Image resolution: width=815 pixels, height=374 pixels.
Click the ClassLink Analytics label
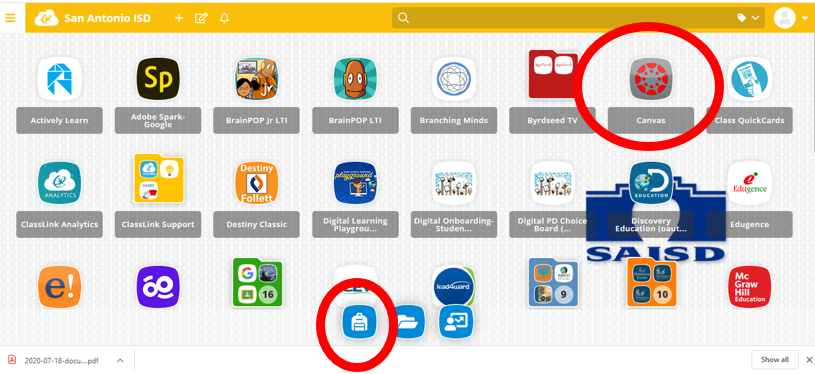pos(59,224)
